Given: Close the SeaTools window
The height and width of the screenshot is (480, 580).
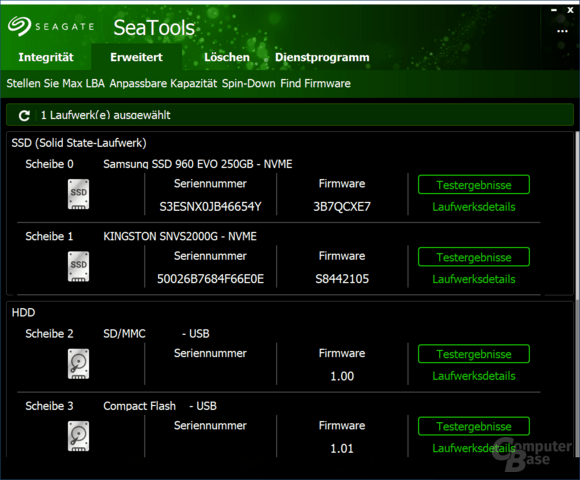Looking at the screenshot, I should coord(570,10).
